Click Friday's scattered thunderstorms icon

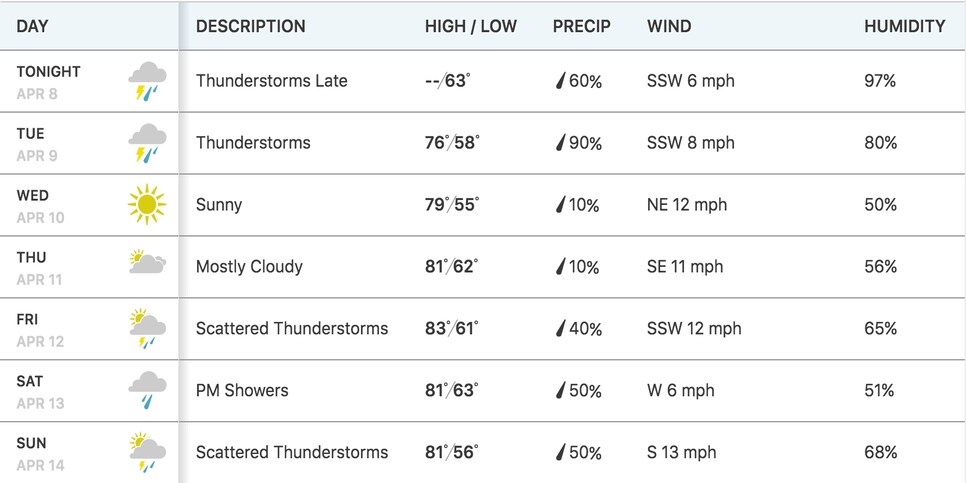(x=147, y=328)
